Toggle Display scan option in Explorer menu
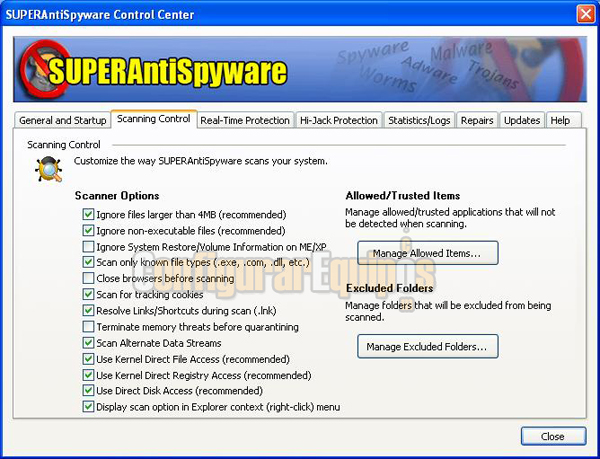The image size is (600, 459). click(x=88, y=407)
